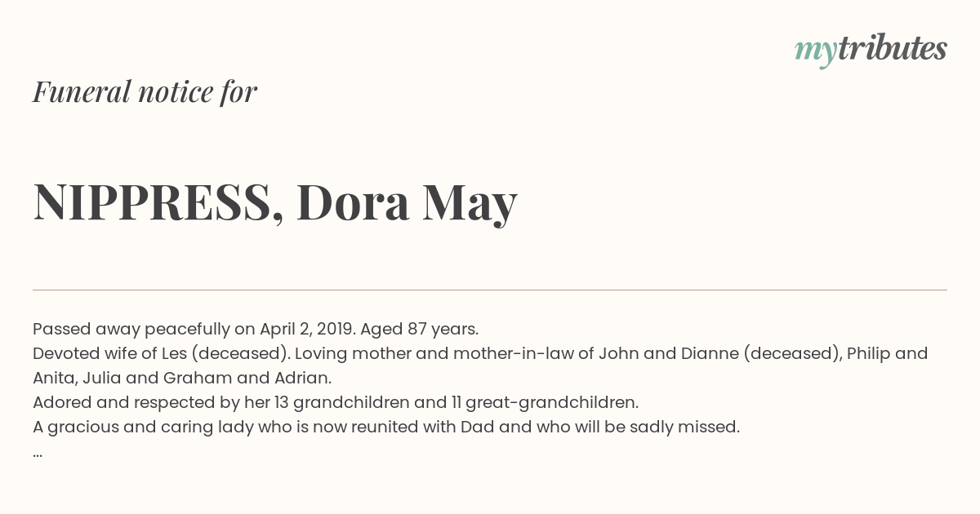Click the name NIPPRESS, Dora May
Image resolution: width=980 pixels, height=514 pixels.
(x=275, y=202)
